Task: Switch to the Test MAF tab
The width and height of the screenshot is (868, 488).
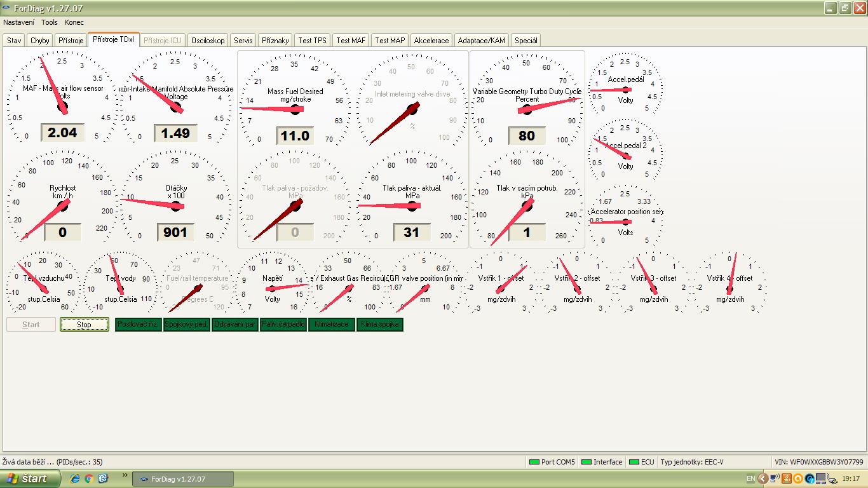Action: pyautogui.click(x=351, y=40)
